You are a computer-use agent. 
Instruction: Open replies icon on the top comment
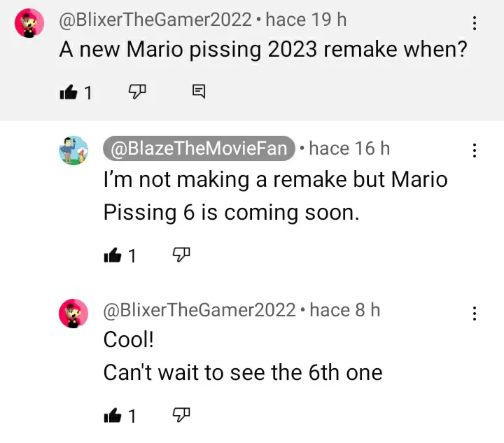click(x=198, y=92)
